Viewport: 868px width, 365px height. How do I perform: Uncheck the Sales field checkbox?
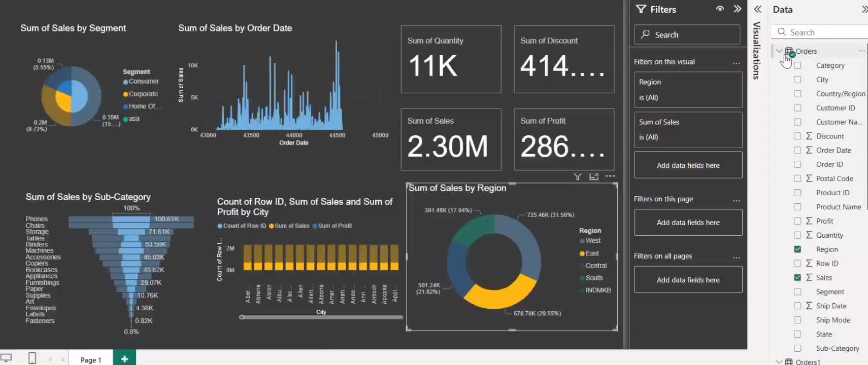pyautogui.click(x=797, y=278)
